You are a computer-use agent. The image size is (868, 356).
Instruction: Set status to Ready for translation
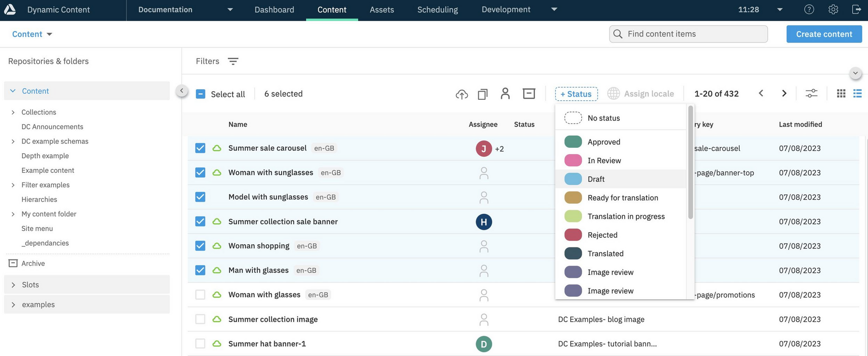621,198
